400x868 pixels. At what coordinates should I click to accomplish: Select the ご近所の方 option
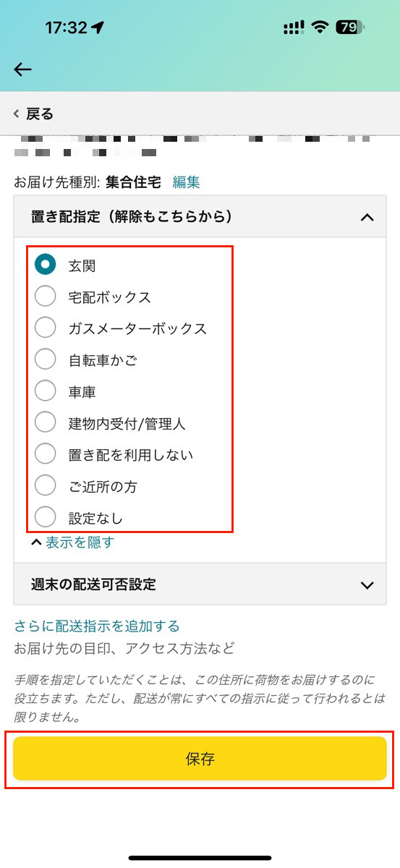(45, 486)
